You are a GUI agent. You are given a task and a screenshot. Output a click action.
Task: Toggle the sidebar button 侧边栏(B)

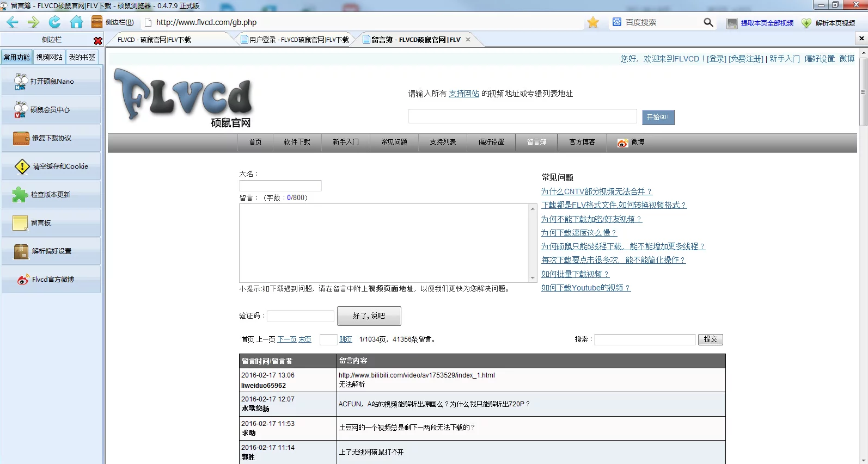tap(113, 22)
